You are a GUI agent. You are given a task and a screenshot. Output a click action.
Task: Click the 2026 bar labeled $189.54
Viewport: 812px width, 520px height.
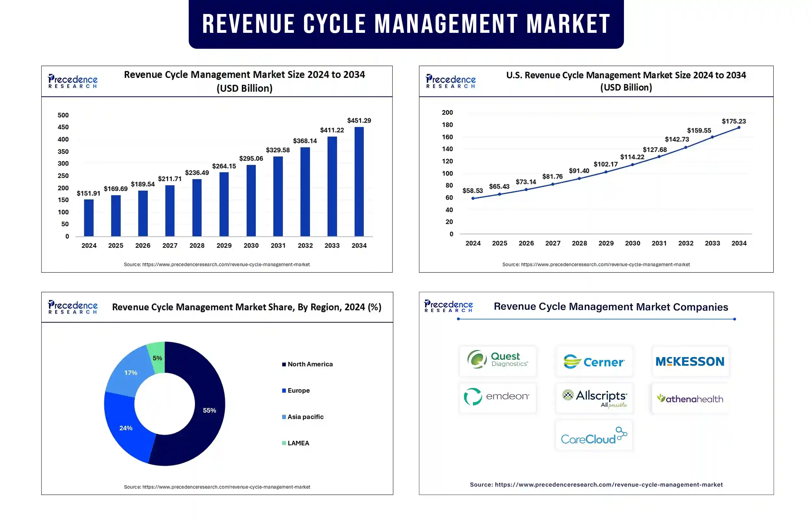pos(143,214)
